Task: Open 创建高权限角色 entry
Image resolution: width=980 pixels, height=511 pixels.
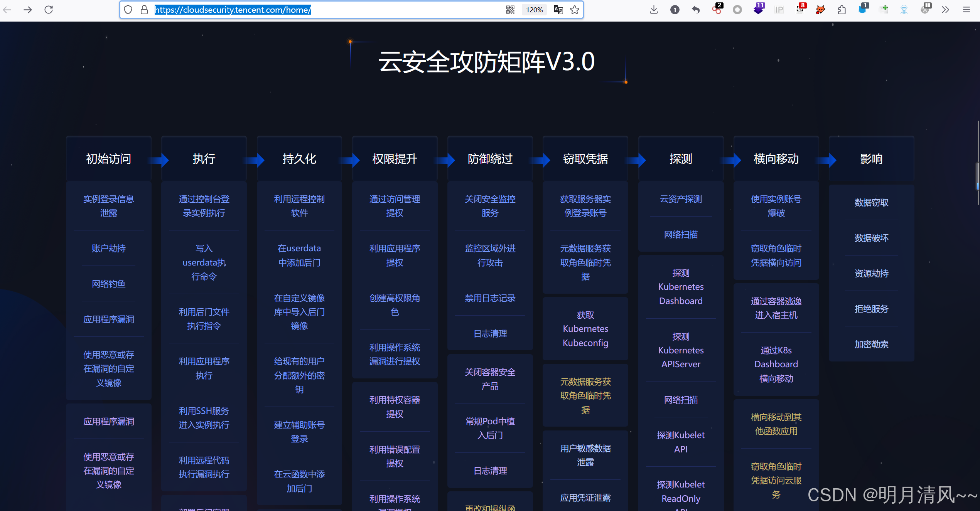Action: coord(395,305)
